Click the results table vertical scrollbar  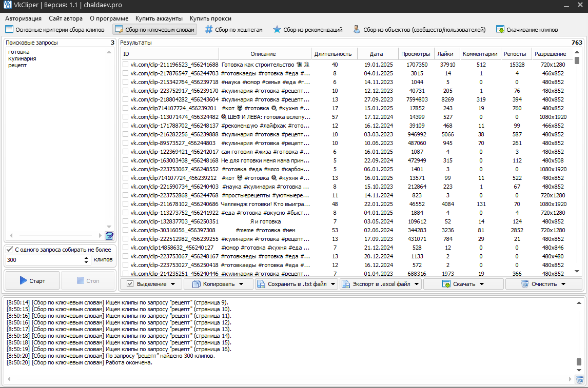click(577, 164)
